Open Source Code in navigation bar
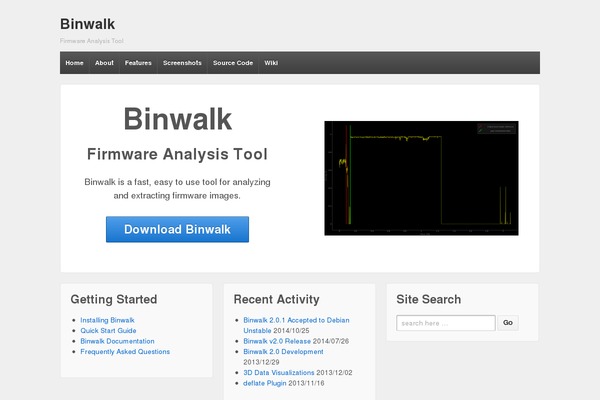The height and width of the screenshot is (400, 600). [x=233, y=63]
